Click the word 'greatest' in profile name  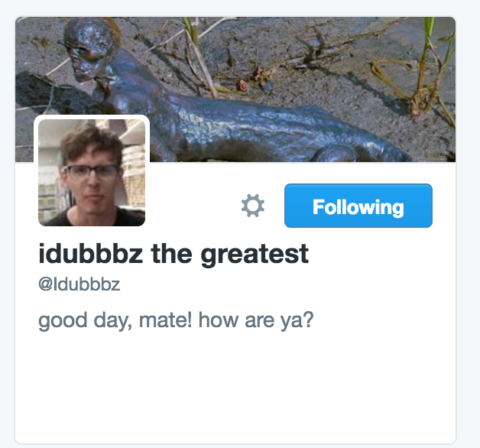tap(255, 254)
